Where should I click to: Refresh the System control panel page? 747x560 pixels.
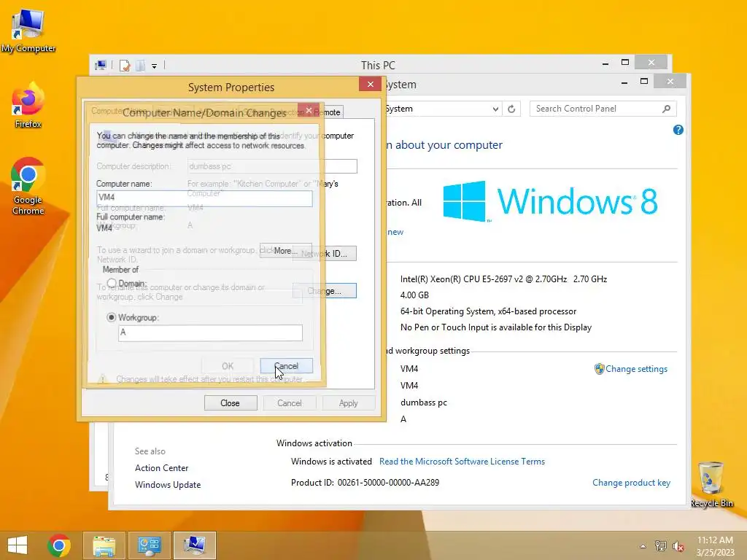tap(511, 109)
